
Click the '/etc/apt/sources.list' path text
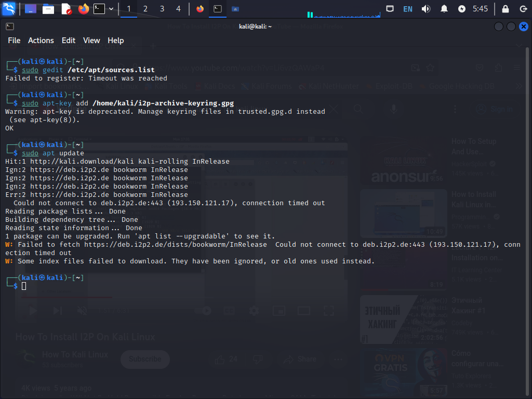[x=111, y=70]
